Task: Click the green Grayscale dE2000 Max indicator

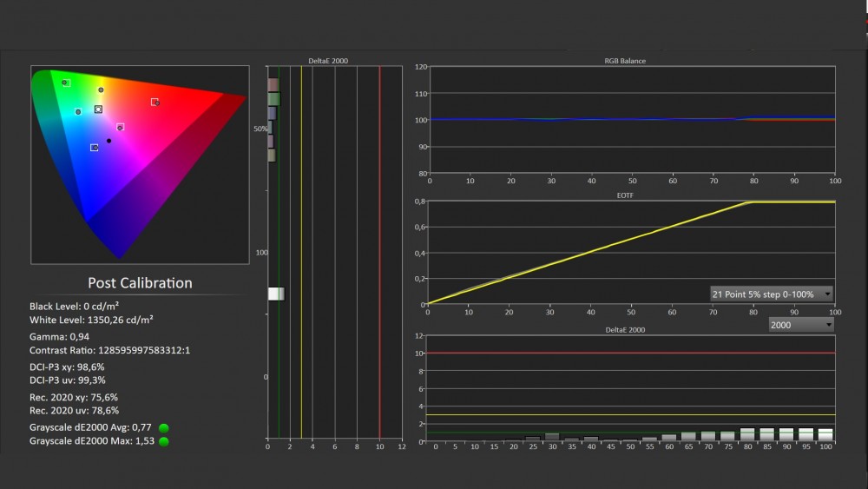Action: [163, 441]
